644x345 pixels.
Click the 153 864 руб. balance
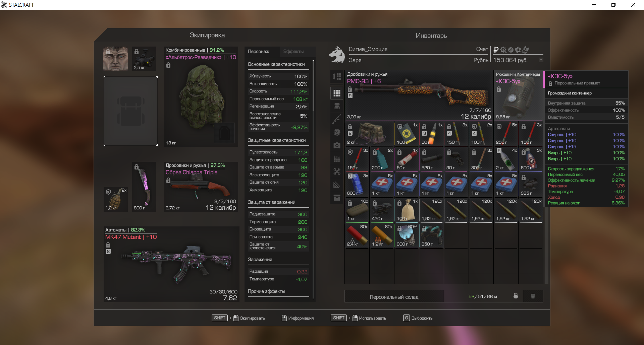(x=510, y=60)
